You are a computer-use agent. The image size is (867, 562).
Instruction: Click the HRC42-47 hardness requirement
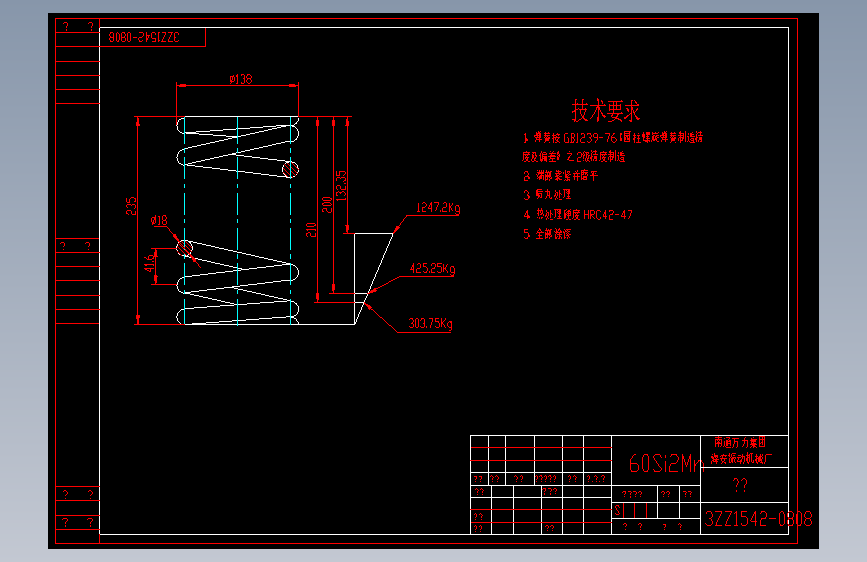click(578, 215)
